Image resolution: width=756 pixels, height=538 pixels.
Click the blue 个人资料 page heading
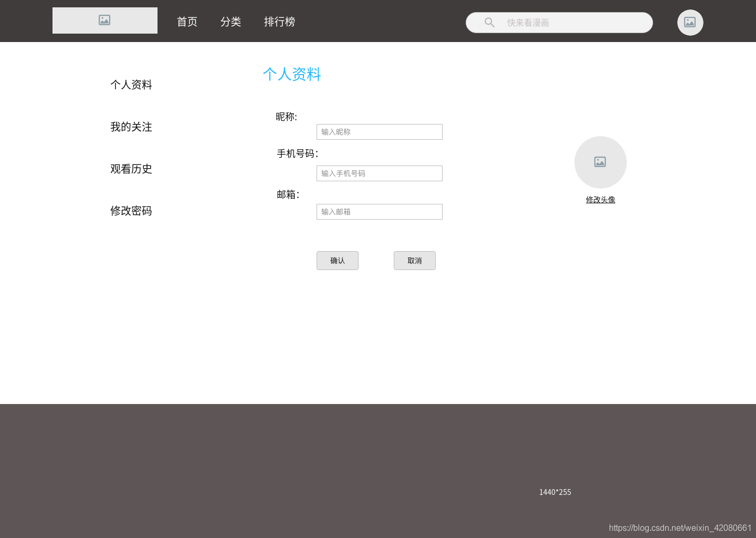click(292, 74)
